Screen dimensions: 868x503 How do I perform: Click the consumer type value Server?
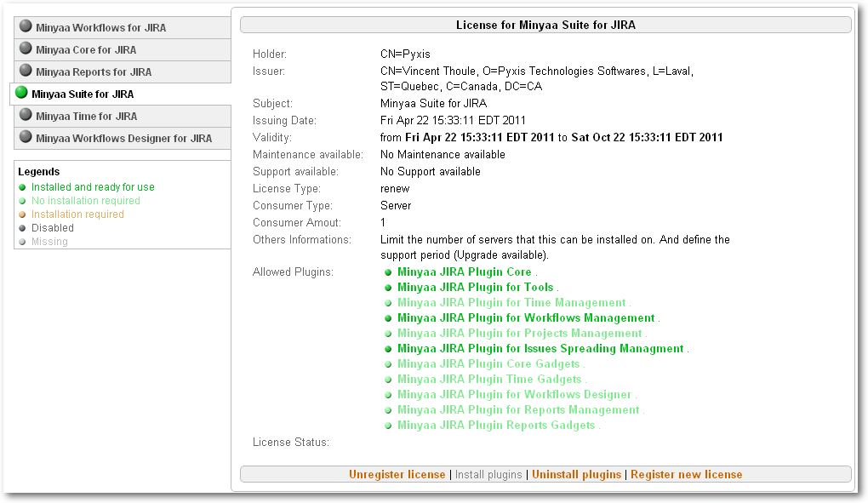tap(396, 206)
